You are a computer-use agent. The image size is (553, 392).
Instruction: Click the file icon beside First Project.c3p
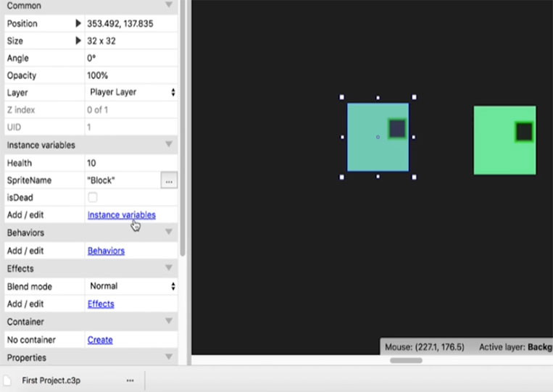tap(7, 380)
